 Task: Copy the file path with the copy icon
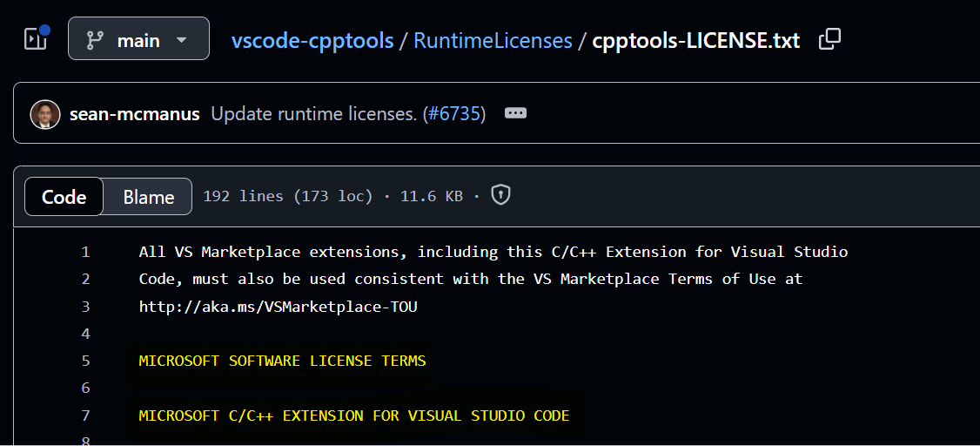pos(830,39)
